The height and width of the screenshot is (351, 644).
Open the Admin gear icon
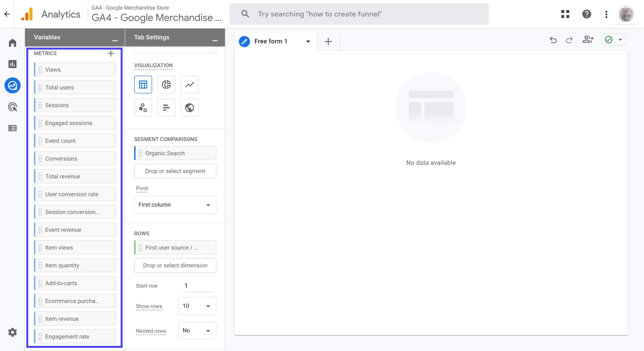pos(13,332)
